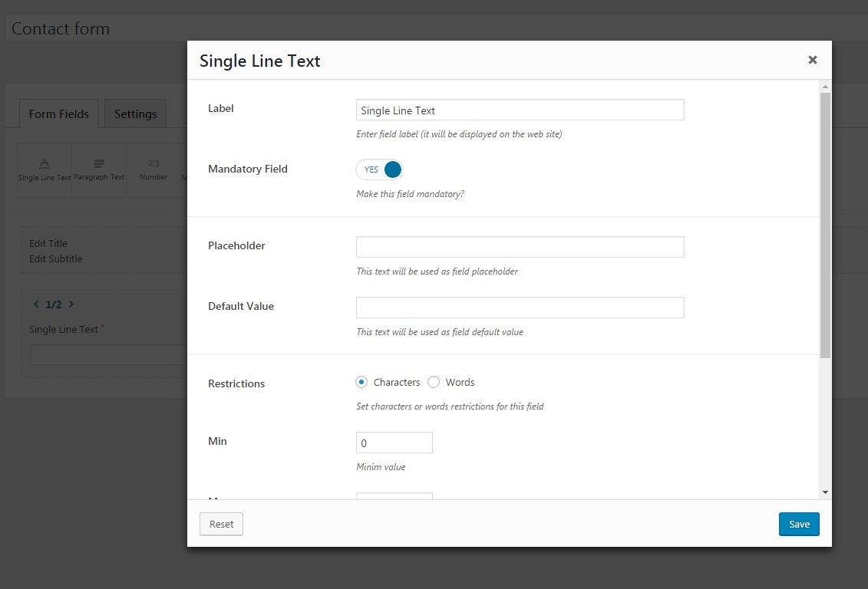Image resolution: width=868 pixels, height=589 pixels.
Task: Focus the Placeholder text box
Action: (520, 247)
